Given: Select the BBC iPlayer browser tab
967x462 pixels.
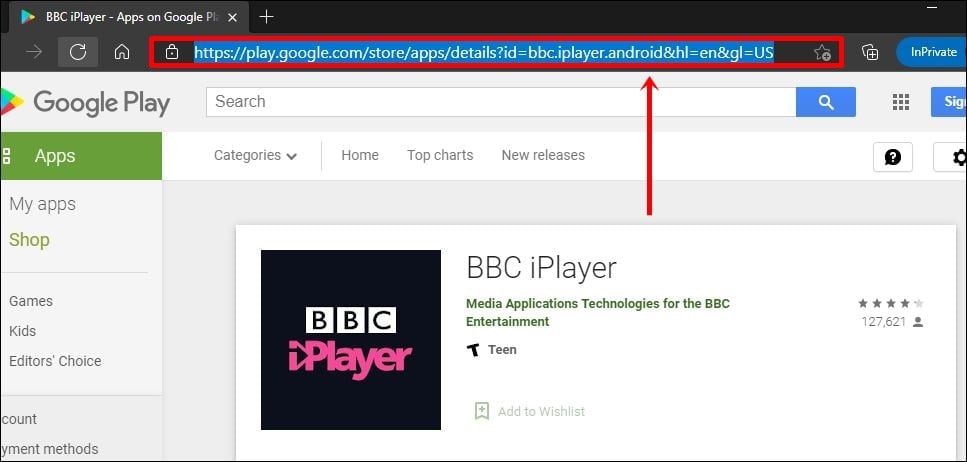Looking at the screenshot, I should pos(128,17).
